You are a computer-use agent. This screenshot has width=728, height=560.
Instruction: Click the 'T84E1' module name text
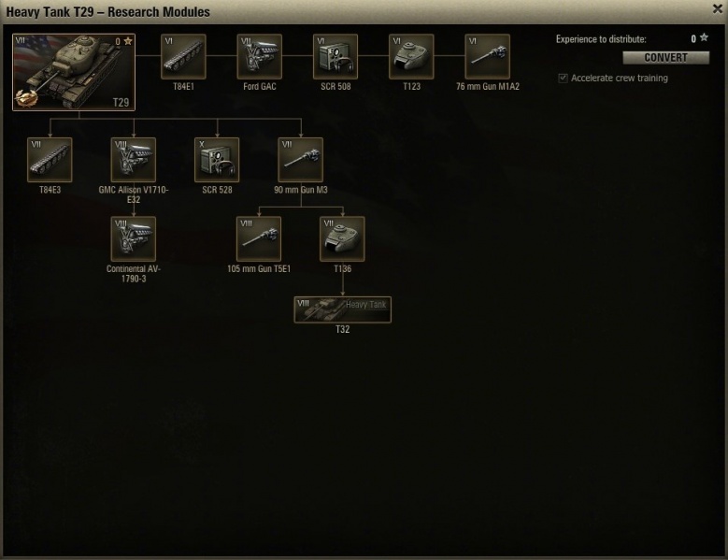pyautogui.click(x=183, y=86)
